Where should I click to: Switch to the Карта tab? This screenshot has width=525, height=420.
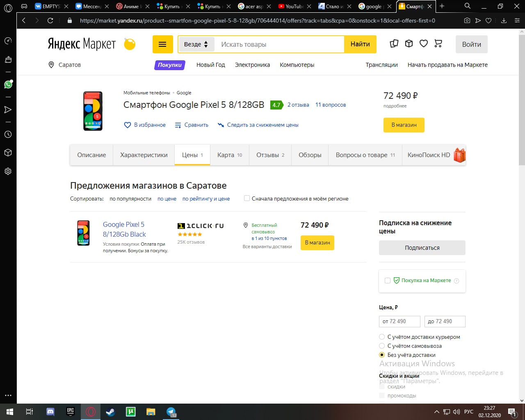tap(230, 155)
